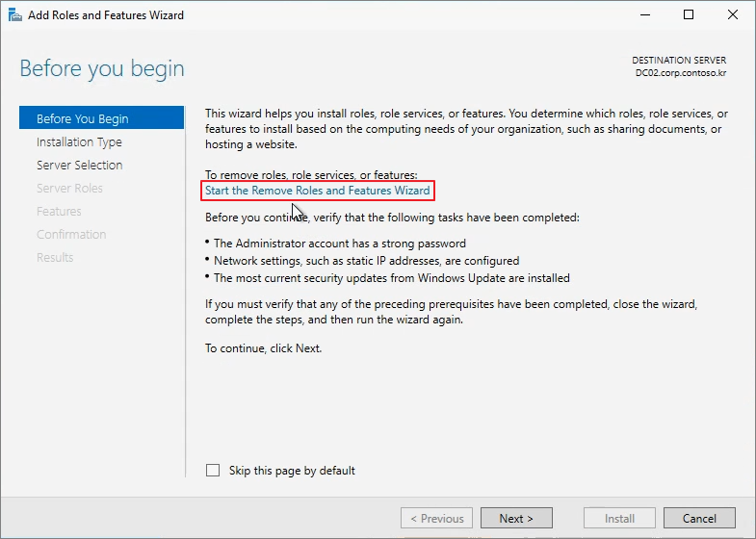The width and height of the screenshot is (756, 539).
Task: Click the DESTINATION SERVER label
Action: coord(679,61)
